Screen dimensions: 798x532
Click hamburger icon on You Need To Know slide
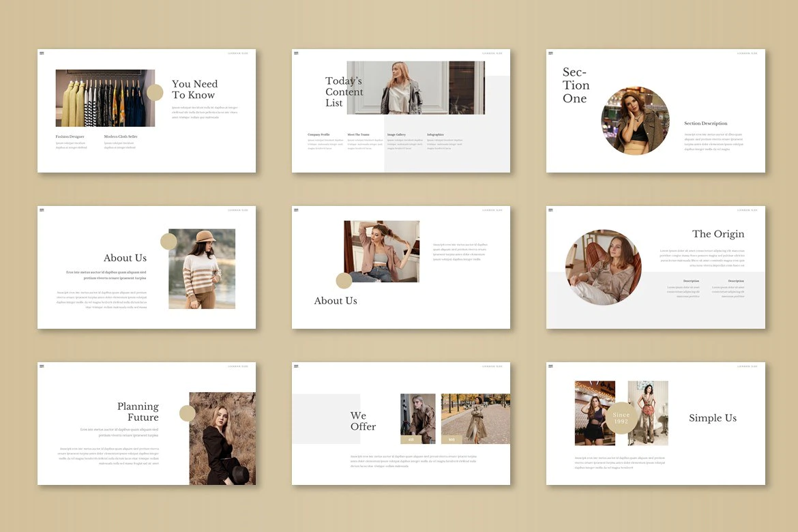point(42,53)
